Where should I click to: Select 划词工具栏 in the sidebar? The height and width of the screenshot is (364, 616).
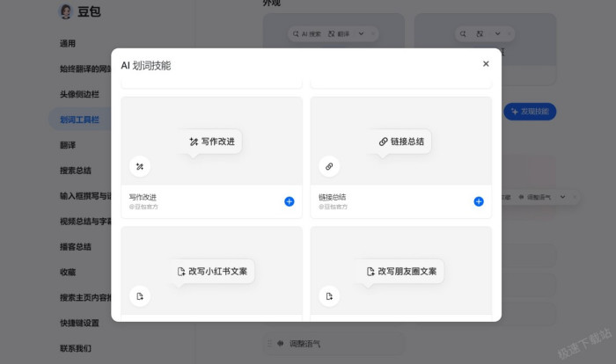click(x=79, y=120)
